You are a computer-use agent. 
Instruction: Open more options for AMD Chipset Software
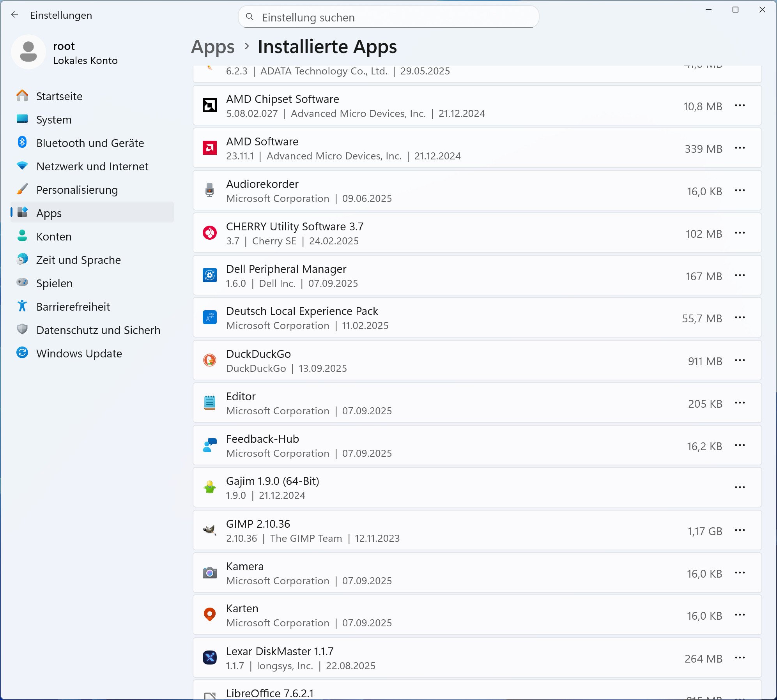[x=740, y=106]
